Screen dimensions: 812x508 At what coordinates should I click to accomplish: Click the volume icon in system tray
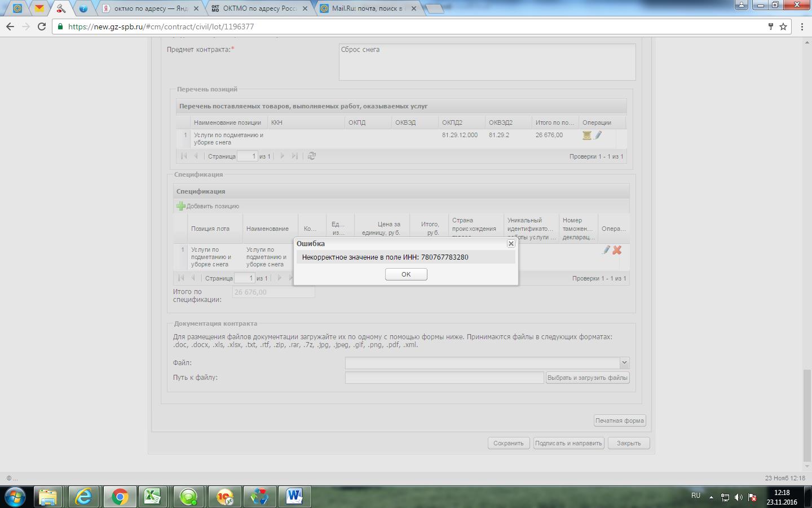click(x=739, y=497)
